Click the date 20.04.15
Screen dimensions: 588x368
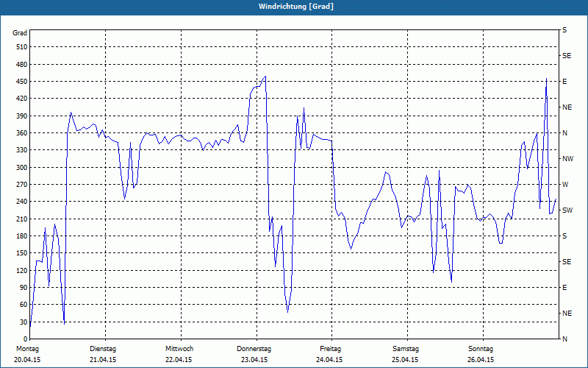point(27,360)
